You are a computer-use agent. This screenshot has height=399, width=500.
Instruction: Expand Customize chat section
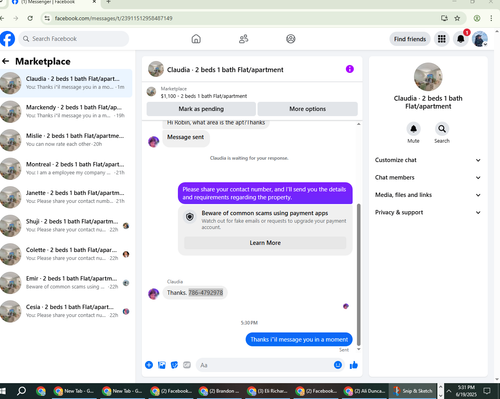click(428, 160)
